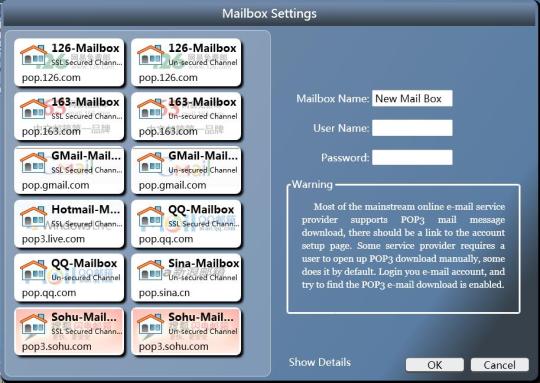Viewport: 540px width, 383px height.
Task: Click house icon on GMail SSL Secured card
Action: 33,163
